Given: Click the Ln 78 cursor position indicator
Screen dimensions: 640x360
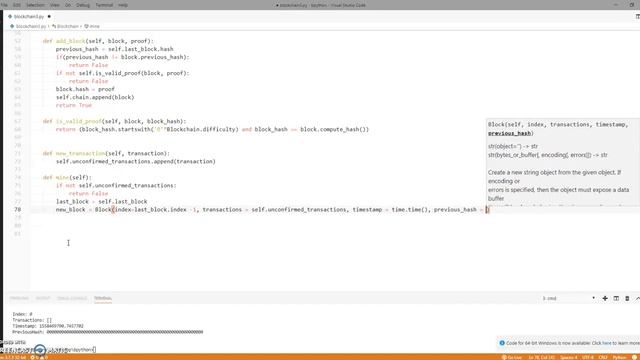Looking at the screenshot, I should 542,358.
